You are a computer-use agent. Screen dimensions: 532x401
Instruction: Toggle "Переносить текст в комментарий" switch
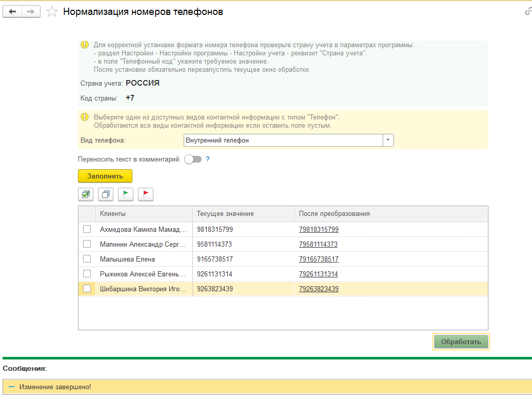tap(193, 159)
